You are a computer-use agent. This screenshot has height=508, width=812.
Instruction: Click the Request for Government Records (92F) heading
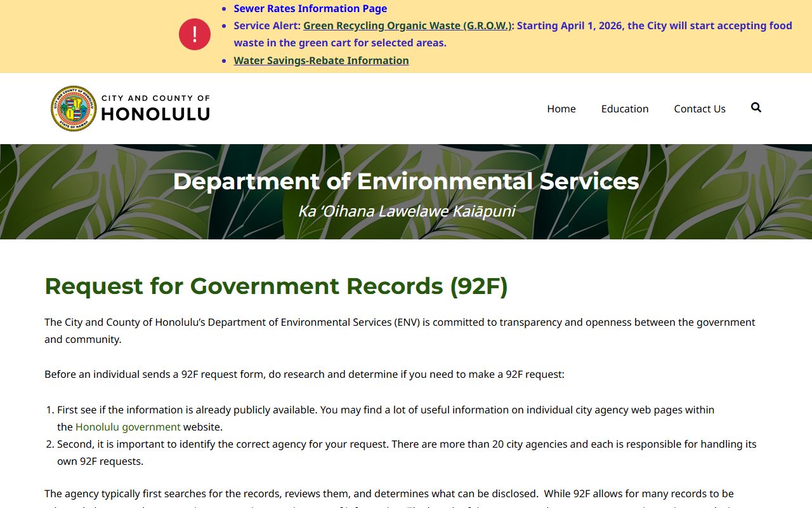point(276,286)
